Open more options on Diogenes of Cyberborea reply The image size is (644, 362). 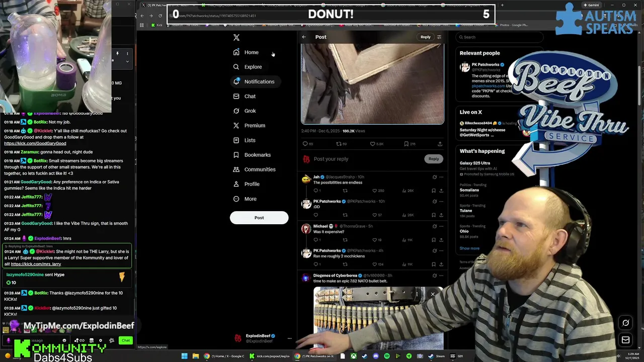(x=441, y=276)
